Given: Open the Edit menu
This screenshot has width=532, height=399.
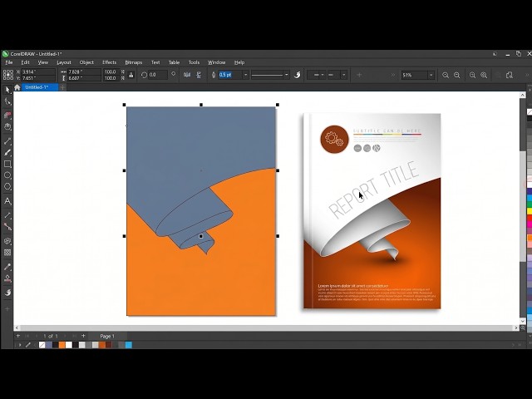Looking at the screenshot, I should click(x=26, y=62).
